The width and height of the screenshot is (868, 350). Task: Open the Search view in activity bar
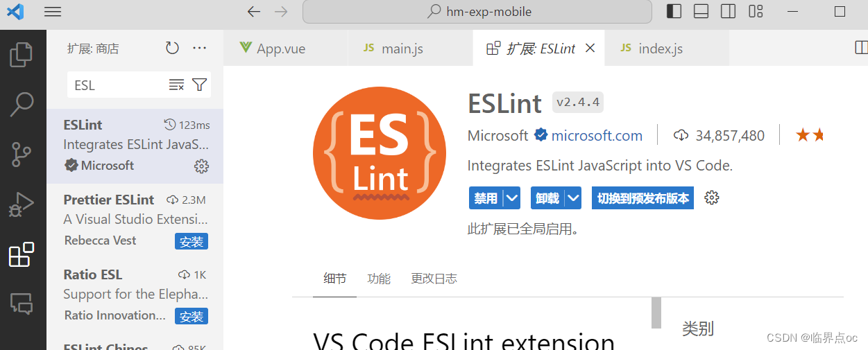point(22,105)
